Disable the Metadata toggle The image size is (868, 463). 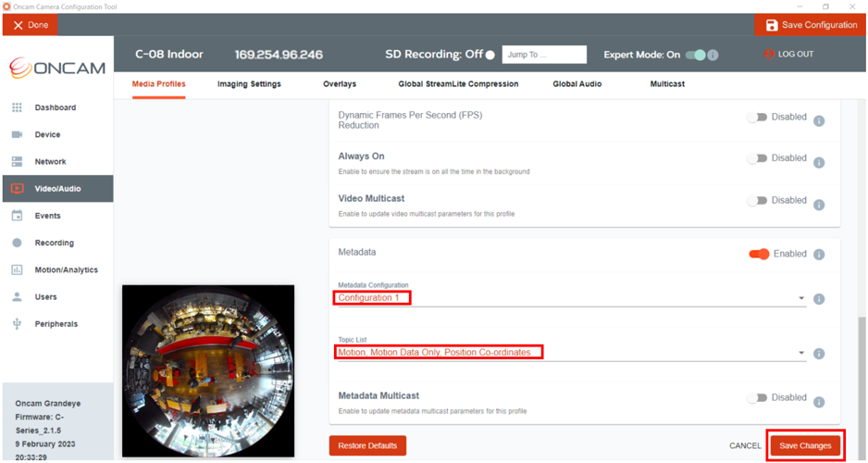(x=759, y=254)
